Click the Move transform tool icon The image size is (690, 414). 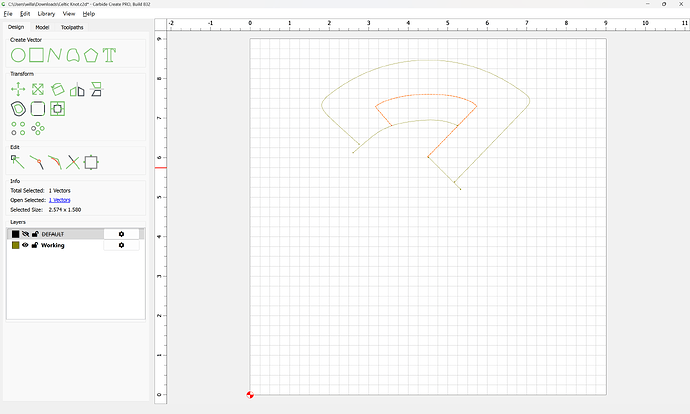18,89
